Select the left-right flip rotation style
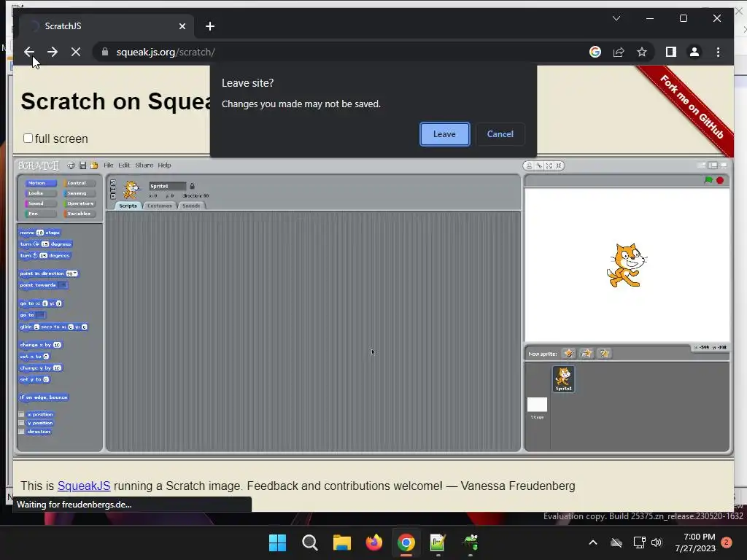Image resolution: width=747 pixels, height=560 pixels. pyautogui.click(x=113, y=190)
